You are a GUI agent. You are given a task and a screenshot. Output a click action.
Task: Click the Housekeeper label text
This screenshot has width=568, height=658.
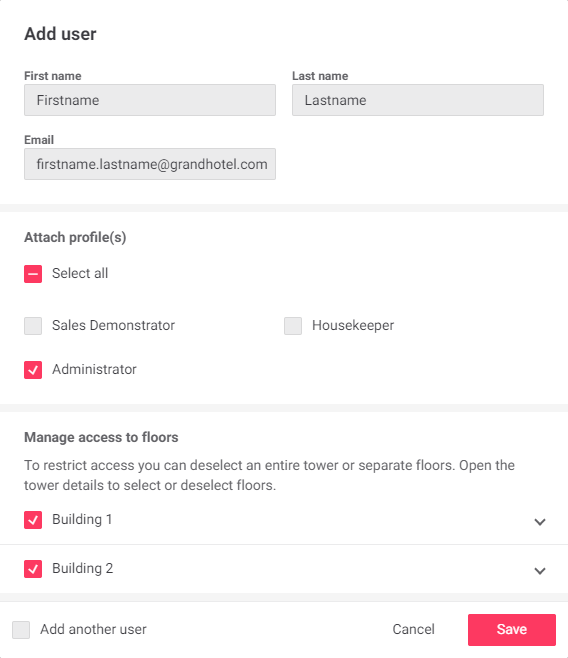coord(353,325)
